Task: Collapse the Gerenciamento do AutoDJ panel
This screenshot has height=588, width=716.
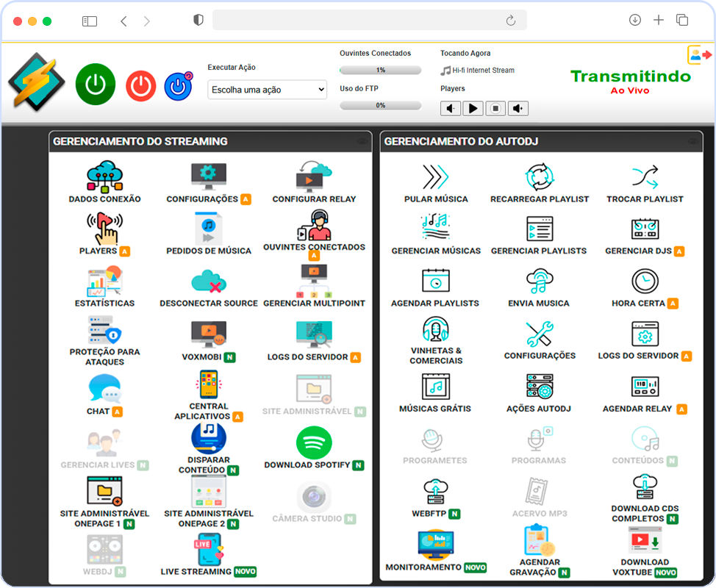Action: [x=692, y=141]
